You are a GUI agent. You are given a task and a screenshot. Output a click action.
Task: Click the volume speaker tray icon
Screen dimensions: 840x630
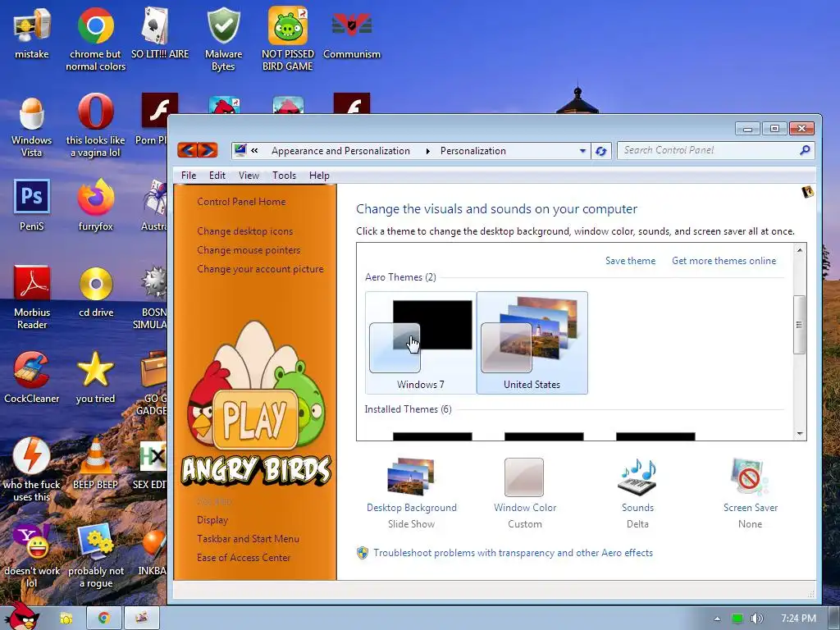756,619
